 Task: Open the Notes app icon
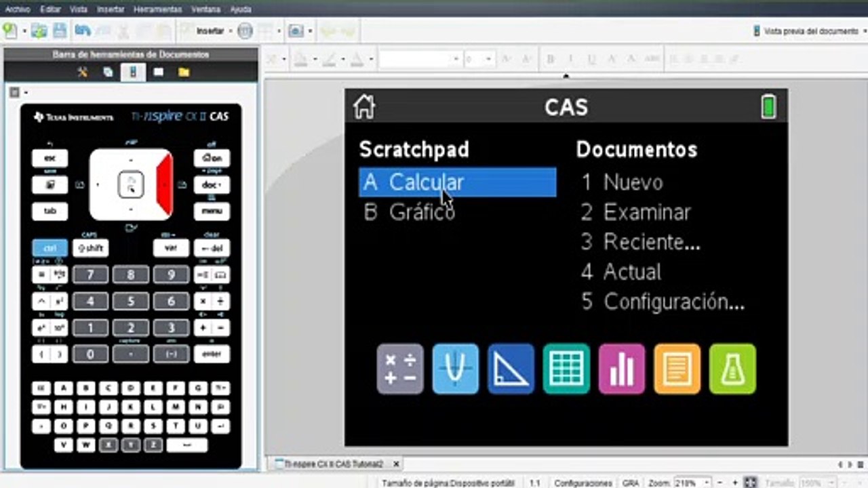677,369
